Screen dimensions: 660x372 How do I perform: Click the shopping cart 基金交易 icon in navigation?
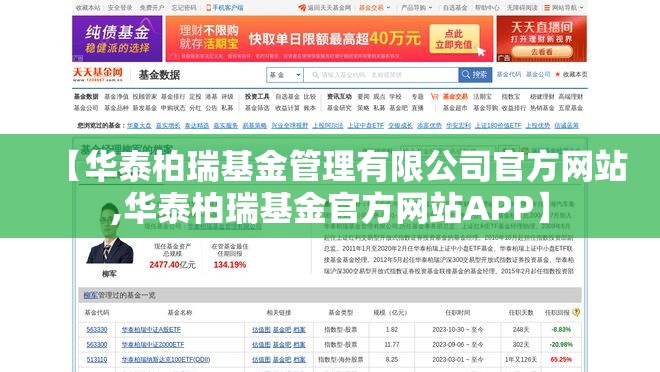pos(434,97)
